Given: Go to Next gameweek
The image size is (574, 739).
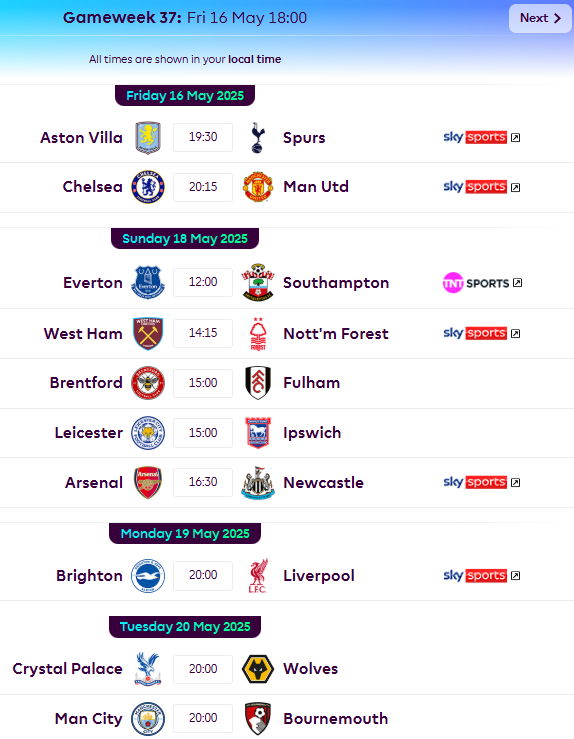Looking at the screenshot, I should click(x=540, y=18).
